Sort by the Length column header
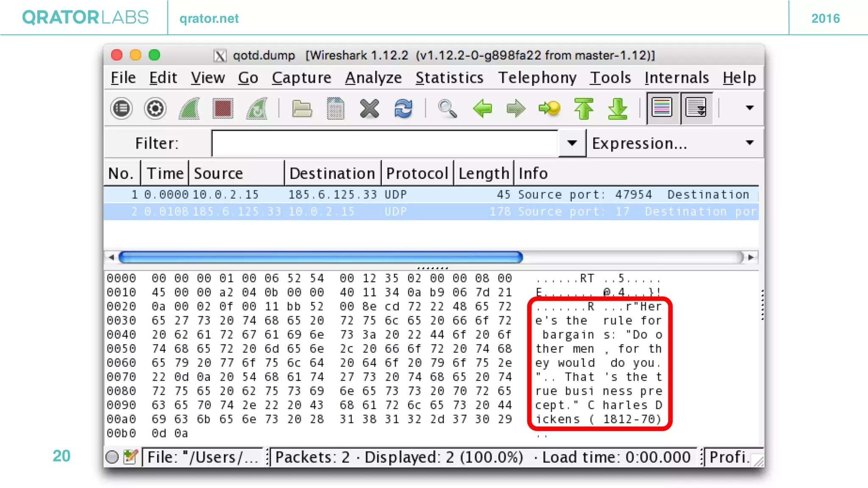The width and height of the screenshot is (868, 488). pos(484,173)
